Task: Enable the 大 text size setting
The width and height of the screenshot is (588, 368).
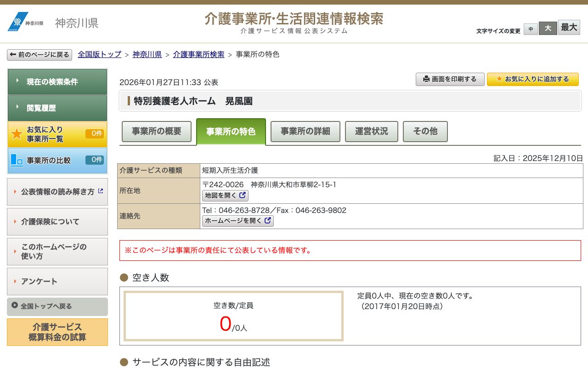Action: [548, 28]
